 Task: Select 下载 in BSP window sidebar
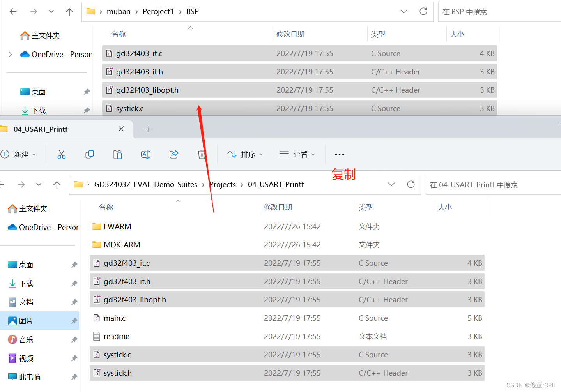click(33, 110)
